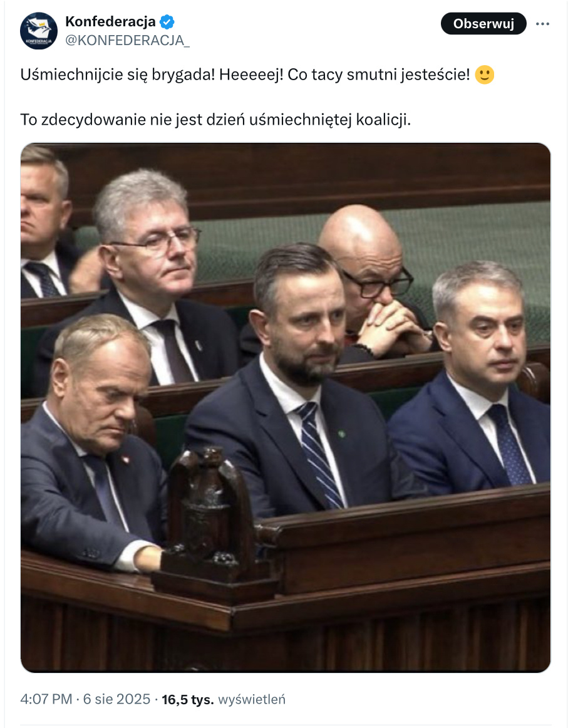Enlarge the attached parliament photo

pyautogui.click(x=286, y=408)
